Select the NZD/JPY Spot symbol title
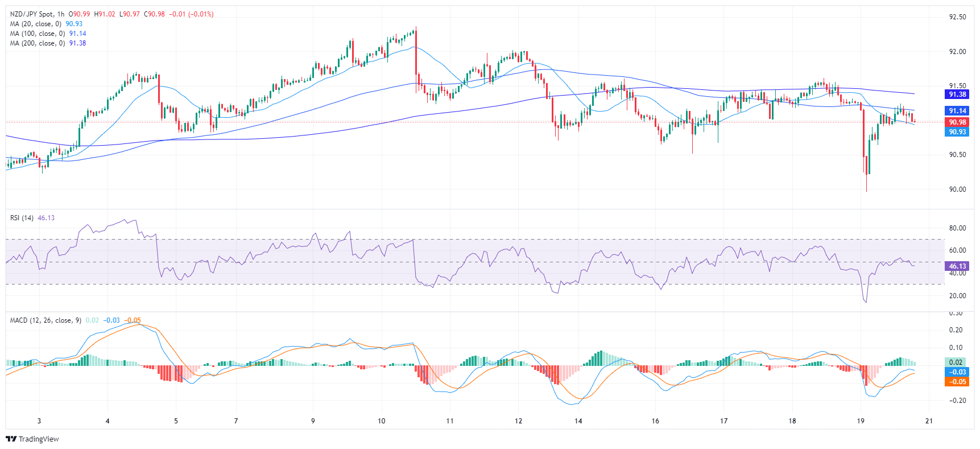The height and width of the screenshot is (449, 980). [32, 14]
